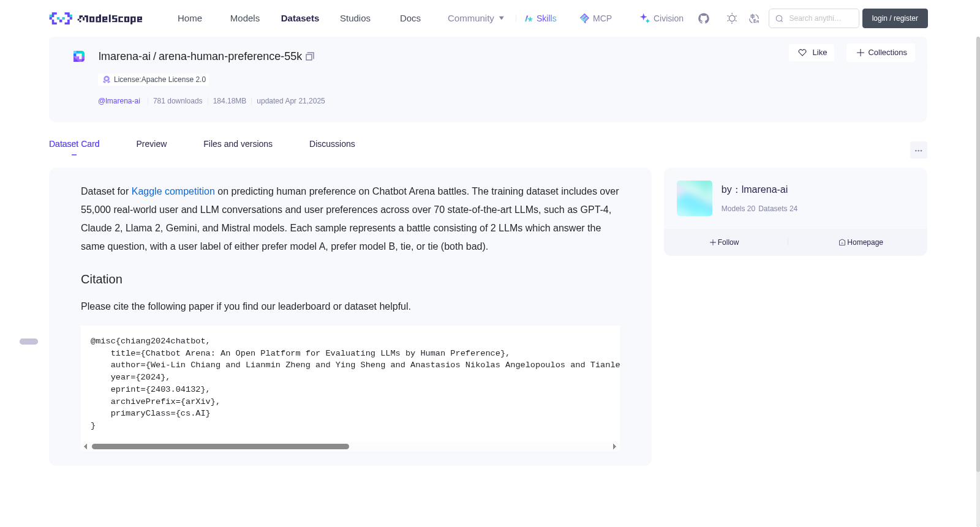Click the search magnifier icon
The height and width of the screenshot is (527, 980).
[x=779, y=18]
